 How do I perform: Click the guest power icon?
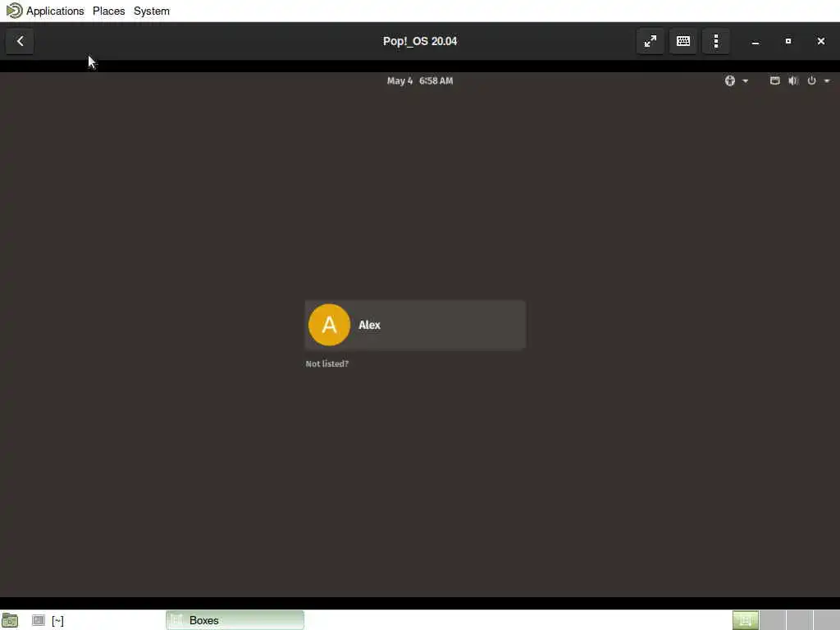coord(811,80)
